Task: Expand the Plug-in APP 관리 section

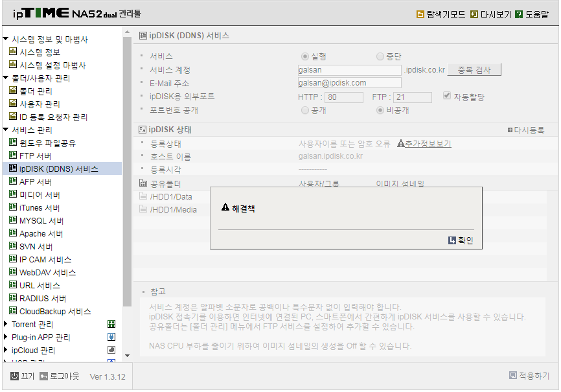Action: click(5, 337)
